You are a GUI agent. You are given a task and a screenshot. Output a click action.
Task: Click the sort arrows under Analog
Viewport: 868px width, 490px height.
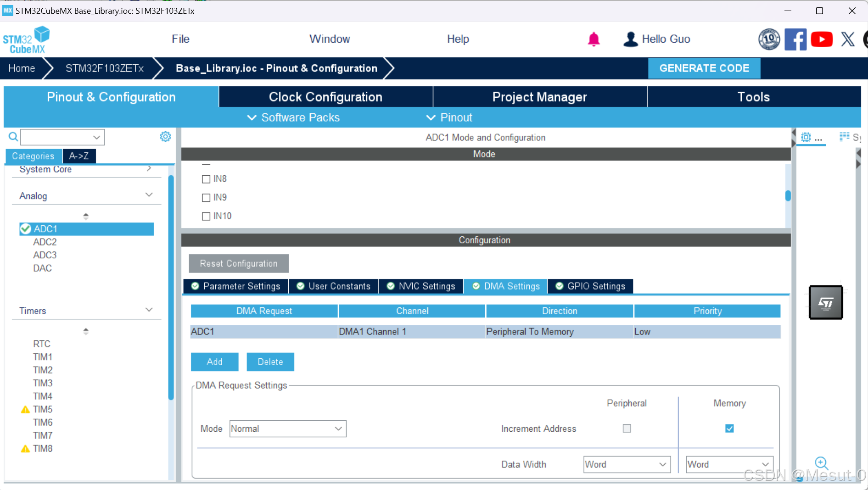86,216
